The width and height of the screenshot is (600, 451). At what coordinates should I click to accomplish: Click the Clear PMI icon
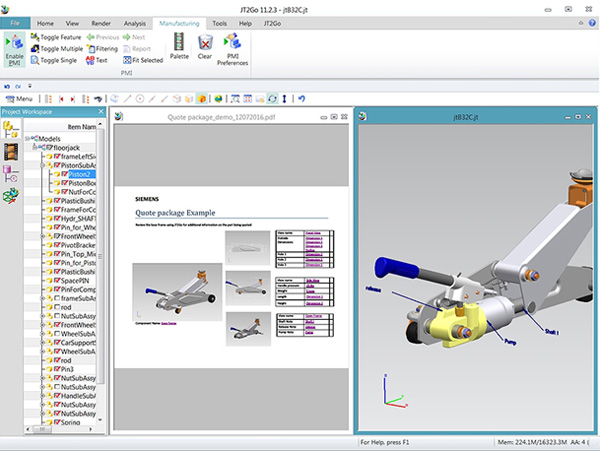[x=205, y=46]
